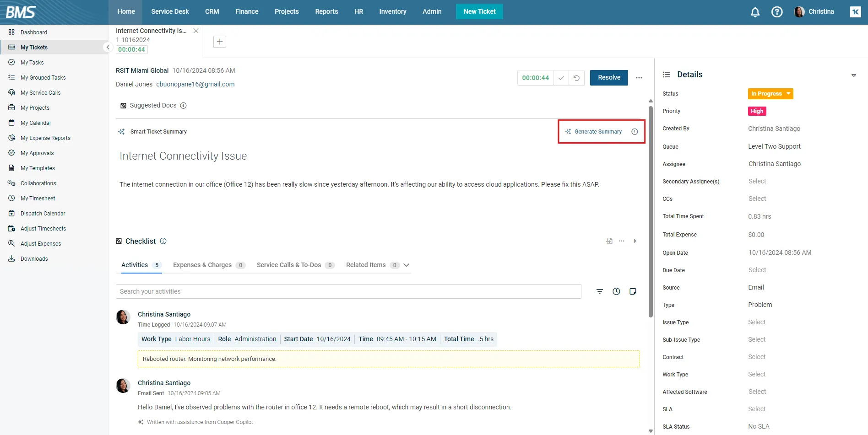Screen dimensions: 868x435
Task: Open the In Progress status dropdown
Action: [x=770, y=94]
